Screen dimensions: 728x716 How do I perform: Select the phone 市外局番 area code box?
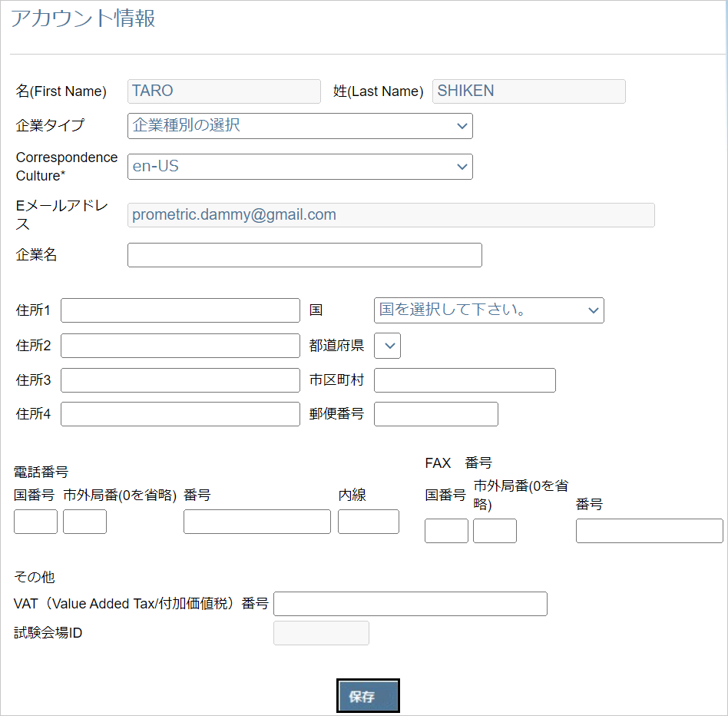coord(84,522)
